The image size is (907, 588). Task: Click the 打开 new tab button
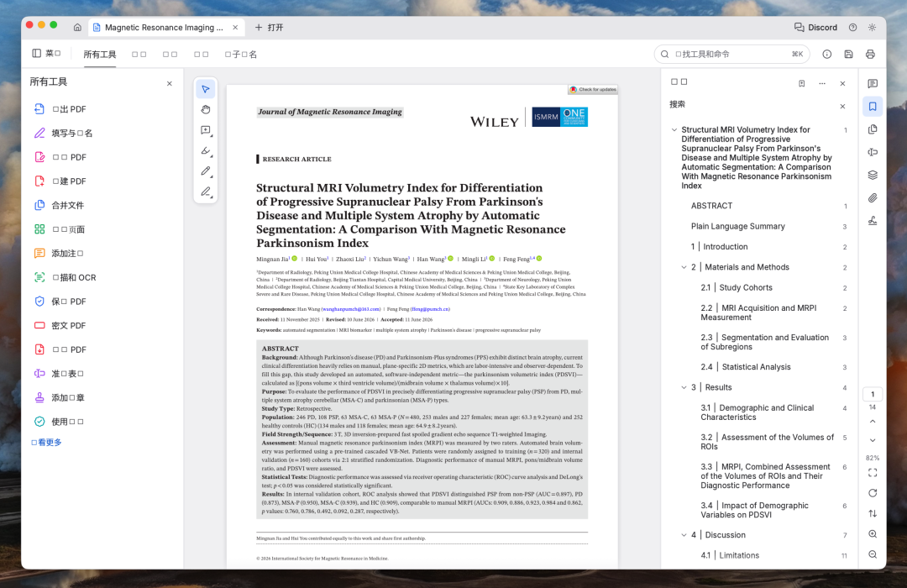coord(269,27)
